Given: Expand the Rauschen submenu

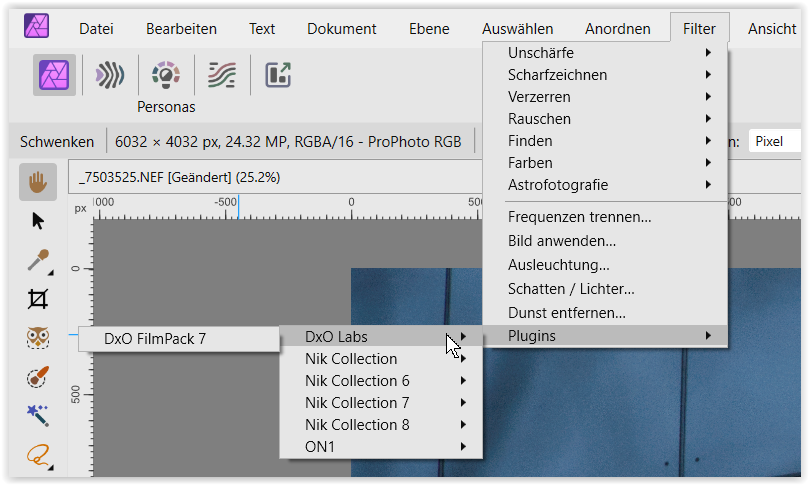Looking at the screenshot, I should pos(605,119).
